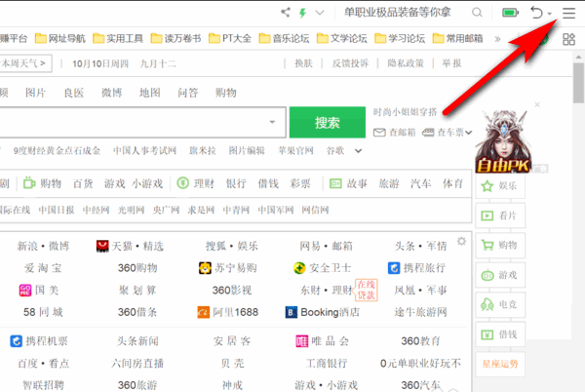Click the magnifier search icon in toolbar
This screenshot has width=585, height=392.
477,13
